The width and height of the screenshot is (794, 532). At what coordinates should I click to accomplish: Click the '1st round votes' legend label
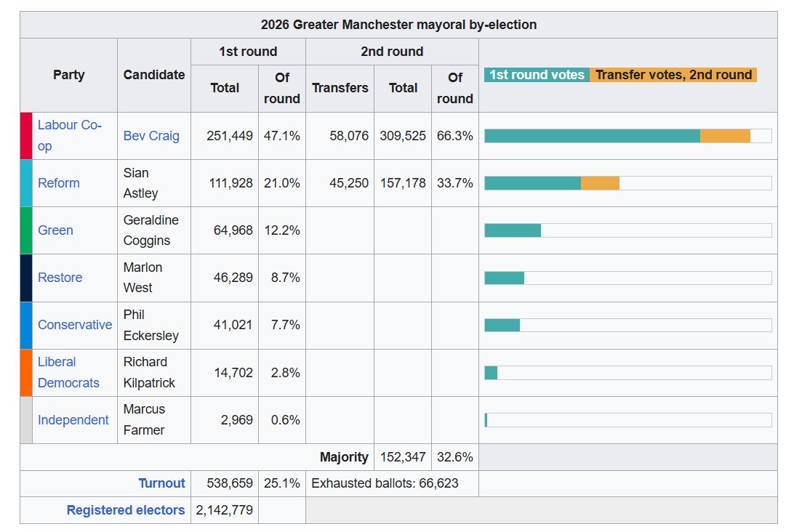(537, 75)
